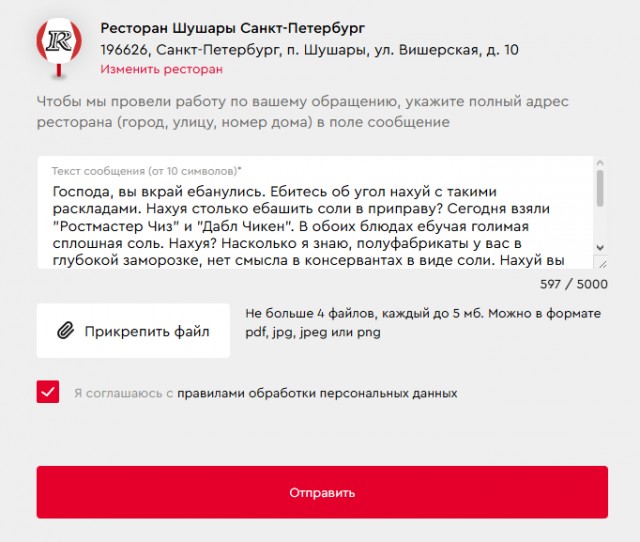Click the address line '196626, Санкт-Петербург'
This screenshot has height=542, width=640.
(x=309, y=50)
